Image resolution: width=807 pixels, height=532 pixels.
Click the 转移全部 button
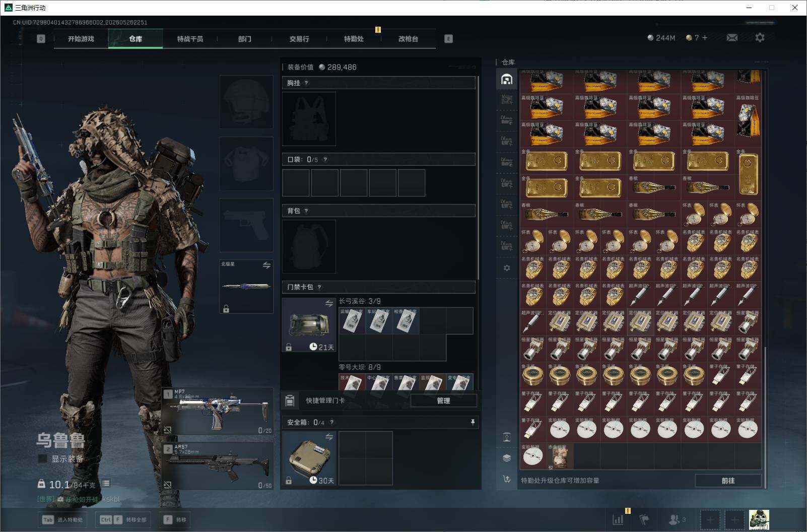pos(123,520)
